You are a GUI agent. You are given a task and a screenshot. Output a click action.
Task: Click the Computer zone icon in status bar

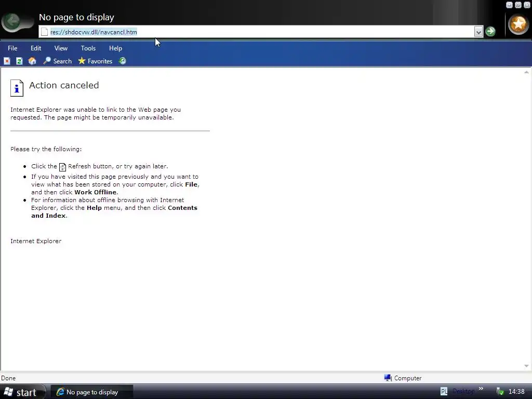point(388,378)
